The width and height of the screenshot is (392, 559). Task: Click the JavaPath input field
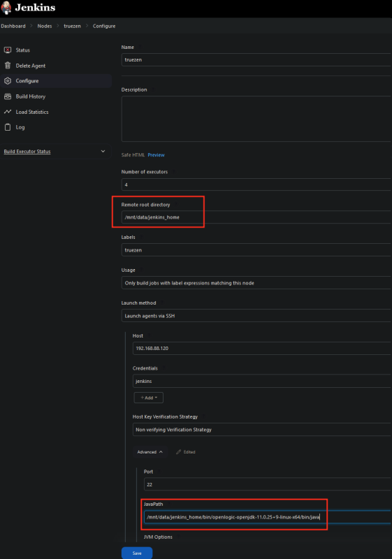268,517
